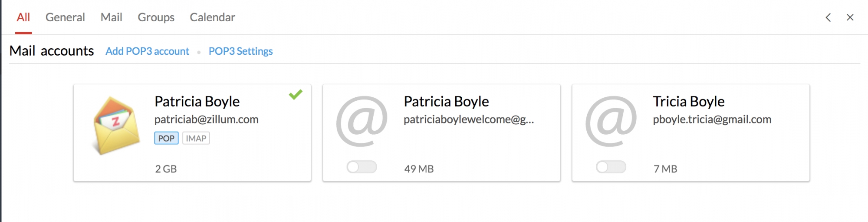The image size is (868, 222).
Task: Enable the patriciaboylewelcome account toggle
Action: point(362,167)
